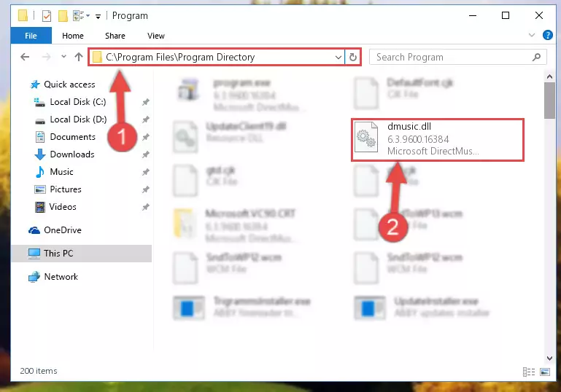Minimize the Program window
This screenshot has height=392, width=561.
tap(473, 16)
